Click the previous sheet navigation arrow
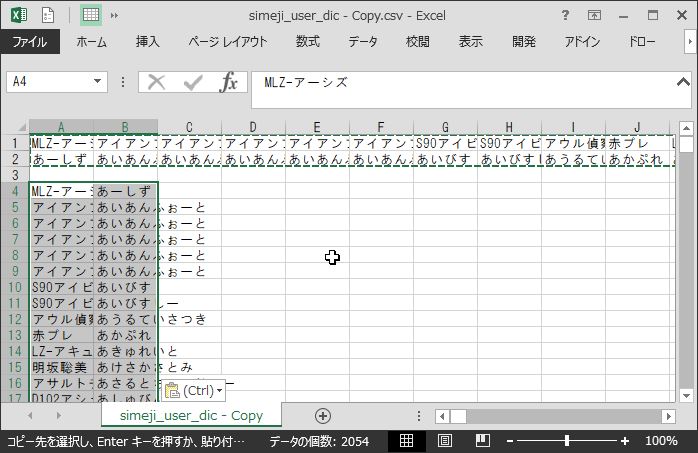 click(x=30, y=416)
